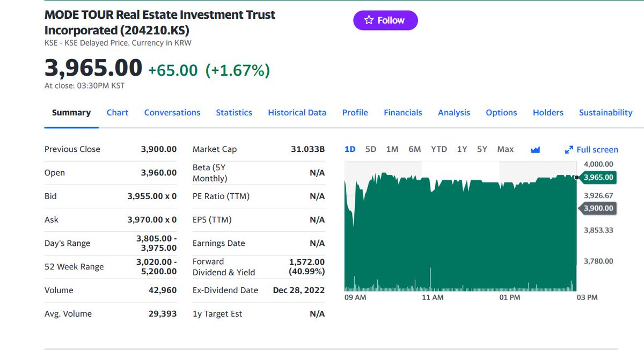Open the Historical Data tab

297,113
